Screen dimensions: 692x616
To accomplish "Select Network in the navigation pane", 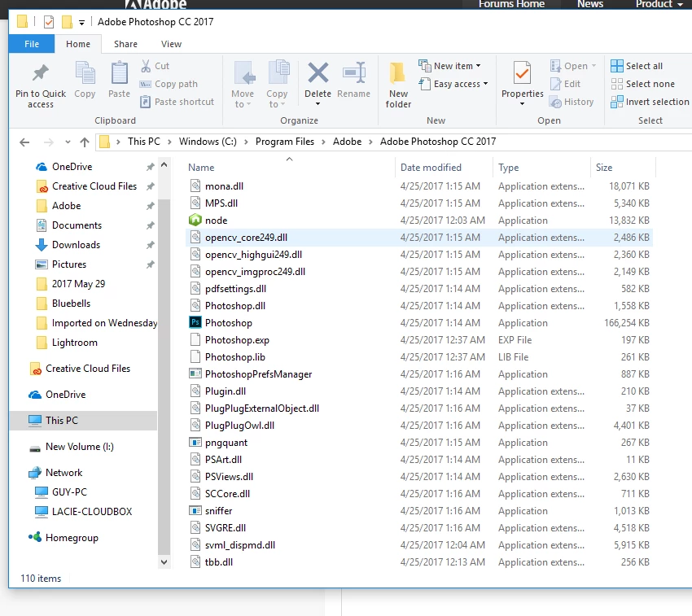I will coord(64,473).
